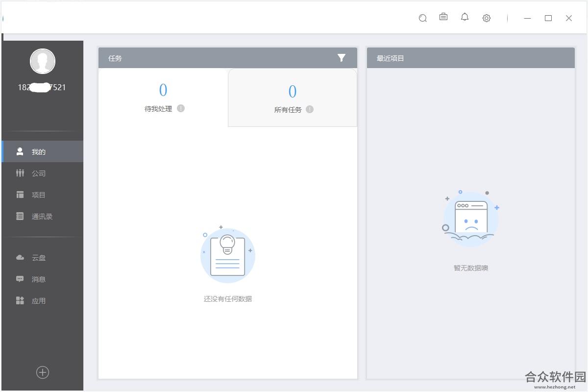This screenshot has height=392, width=588.
Task: Click the 还没有任何数据 message
Action: tap(228, 298)
